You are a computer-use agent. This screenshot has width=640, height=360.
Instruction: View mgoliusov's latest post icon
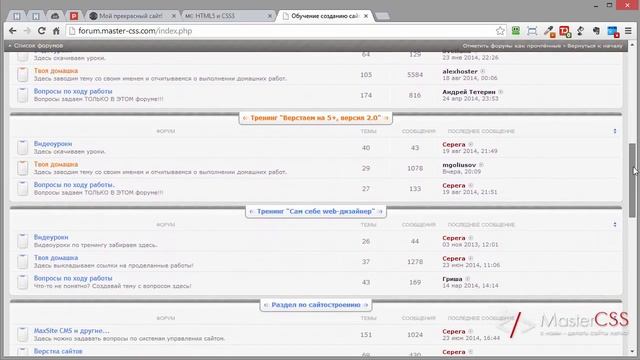(x=481, y=165)
